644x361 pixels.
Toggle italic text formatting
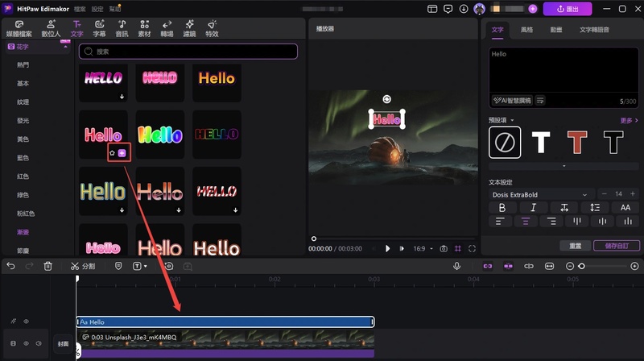tap(533, 208)
